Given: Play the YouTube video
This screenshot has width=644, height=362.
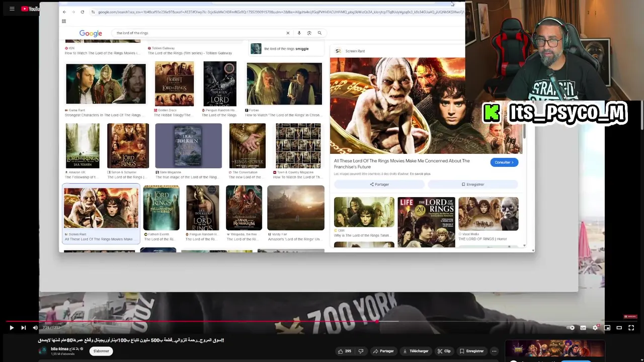Looking at the screenshot, I should click(x=12, y=328).
